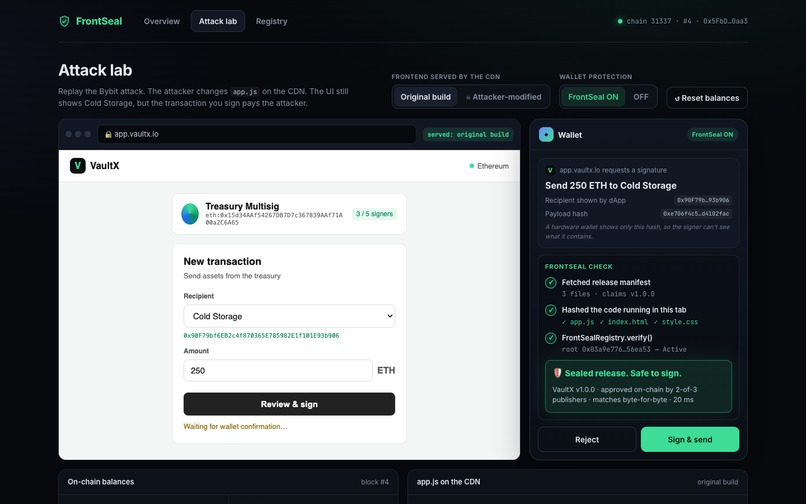
Task: Click the Recipient shown by dApp hash value
Action: tap(703, 200)
